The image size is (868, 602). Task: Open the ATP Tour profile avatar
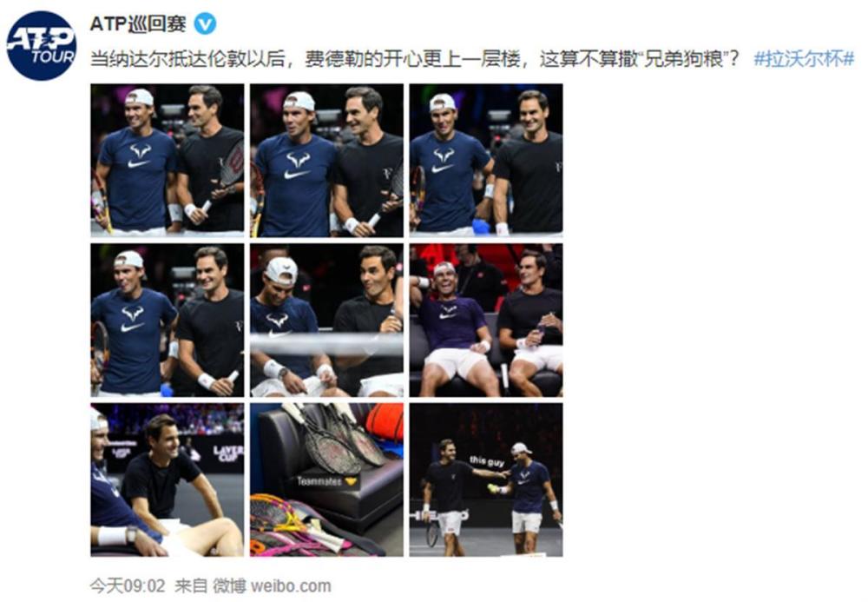point(42,46)
